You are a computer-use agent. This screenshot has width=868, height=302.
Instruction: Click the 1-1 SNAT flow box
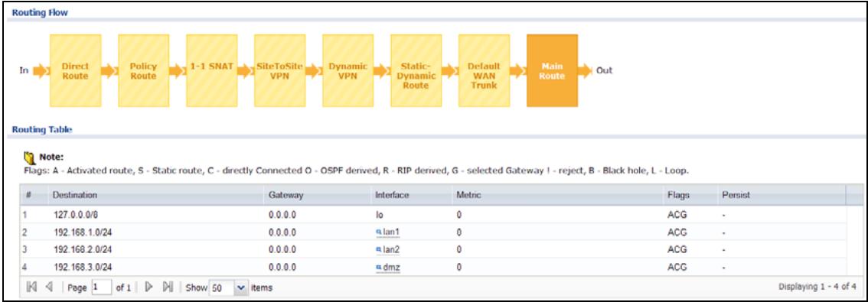coord(211,71)
